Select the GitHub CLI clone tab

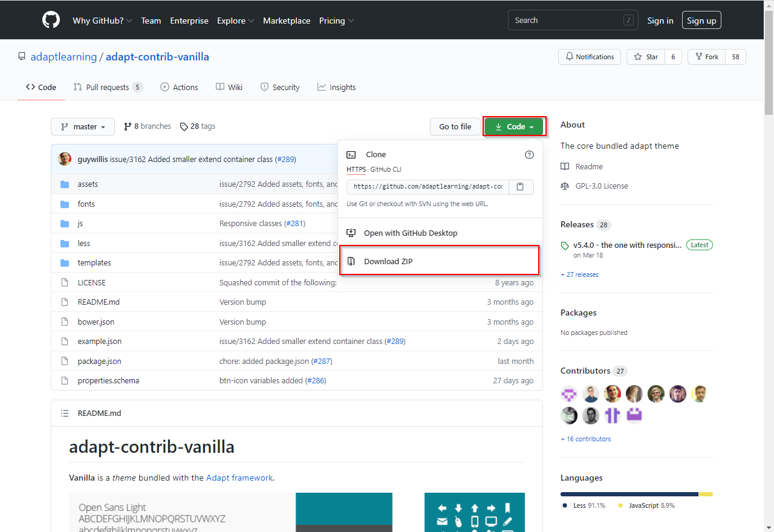pyautogui.click(x=386, y=169)
